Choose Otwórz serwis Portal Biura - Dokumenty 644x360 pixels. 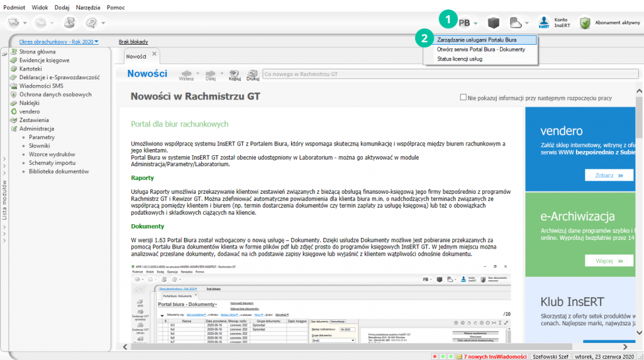click(x=480, y=49)
